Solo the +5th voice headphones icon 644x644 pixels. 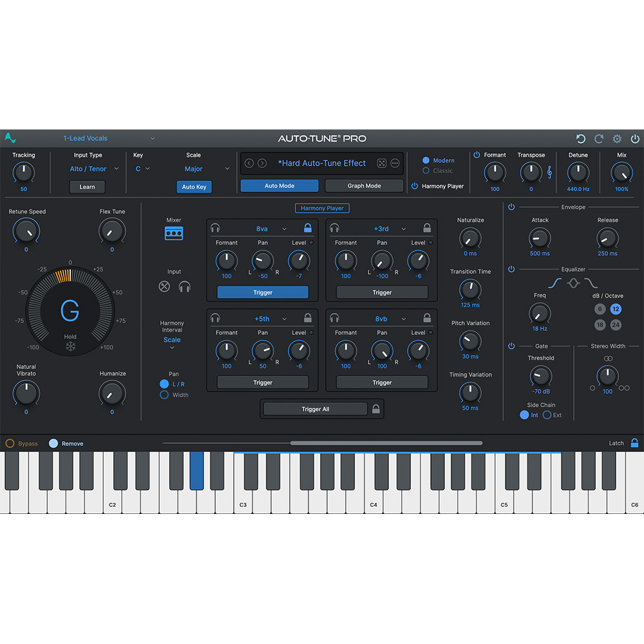pyautogui.click(x=215, y=318)
